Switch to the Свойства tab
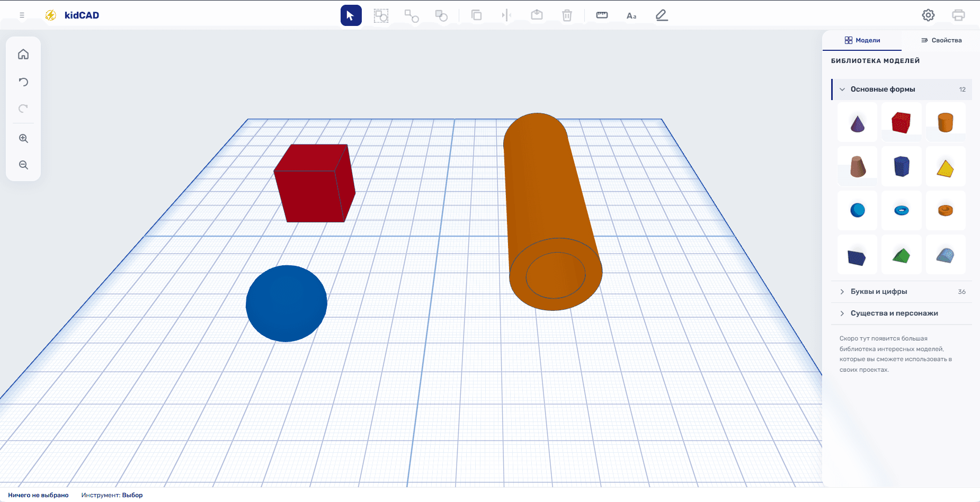Viewport: 980px width, 502px height. 941,40
